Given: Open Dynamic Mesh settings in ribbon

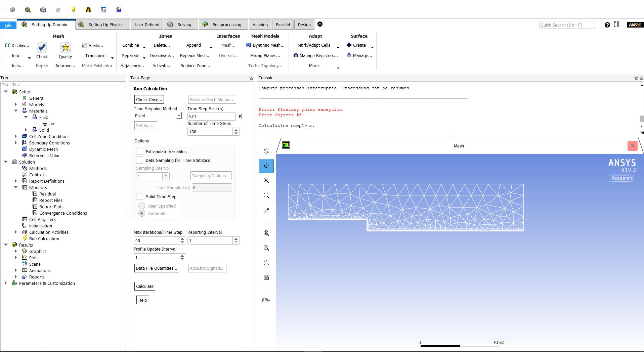Looking at the screenshot, I should 265,45.
